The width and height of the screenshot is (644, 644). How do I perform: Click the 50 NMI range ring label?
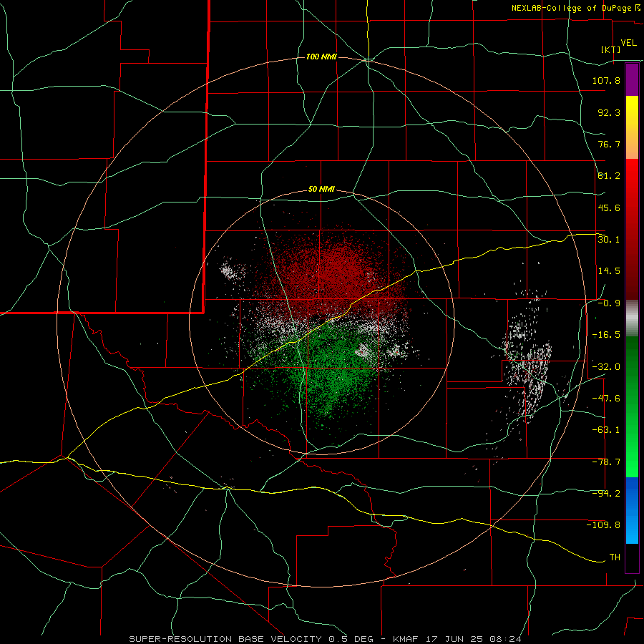click(x=321, y=190)
